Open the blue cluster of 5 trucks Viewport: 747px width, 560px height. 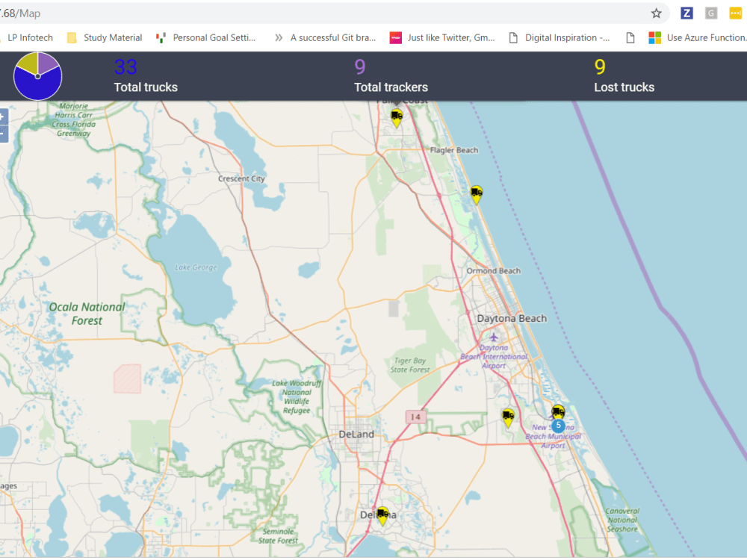[558, 426]
